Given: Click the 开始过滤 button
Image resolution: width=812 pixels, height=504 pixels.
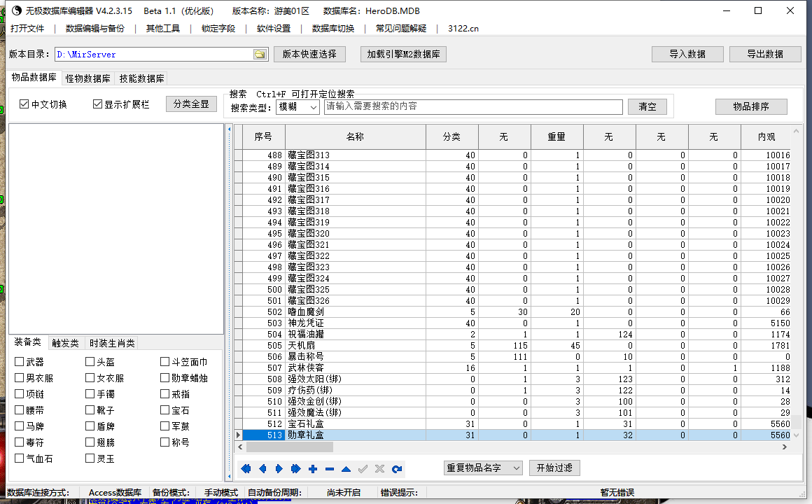Looking at the screenshot, I should (554, 468).
